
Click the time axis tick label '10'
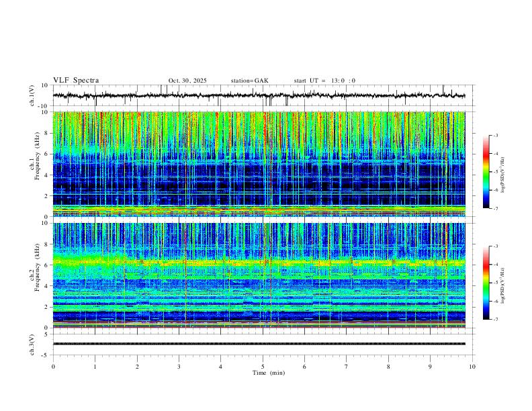472,367
